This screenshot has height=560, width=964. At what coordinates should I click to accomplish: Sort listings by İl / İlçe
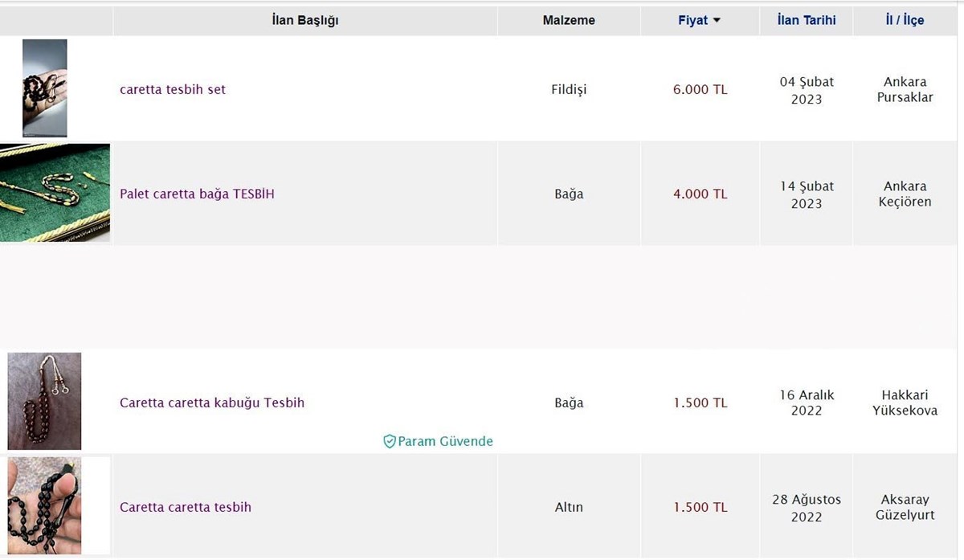[905, 20]
